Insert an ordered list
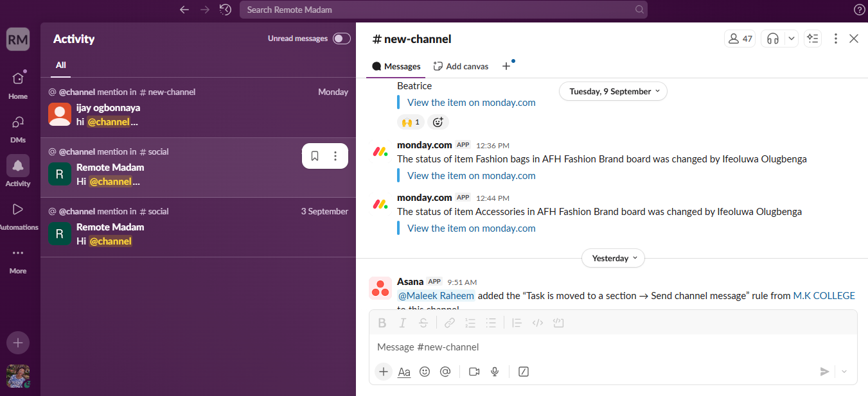 pos(470,323)
